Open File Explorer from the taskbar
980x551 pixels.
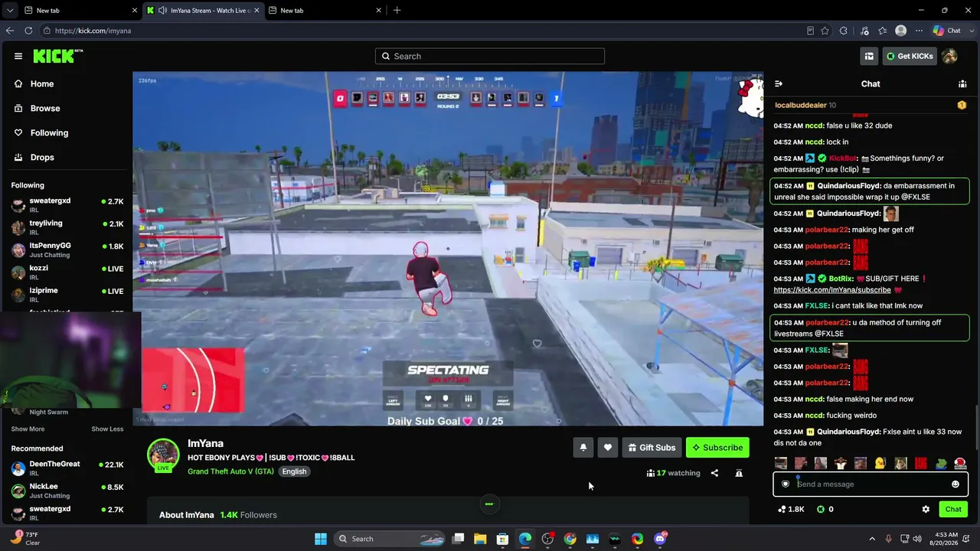click(480, 539)
